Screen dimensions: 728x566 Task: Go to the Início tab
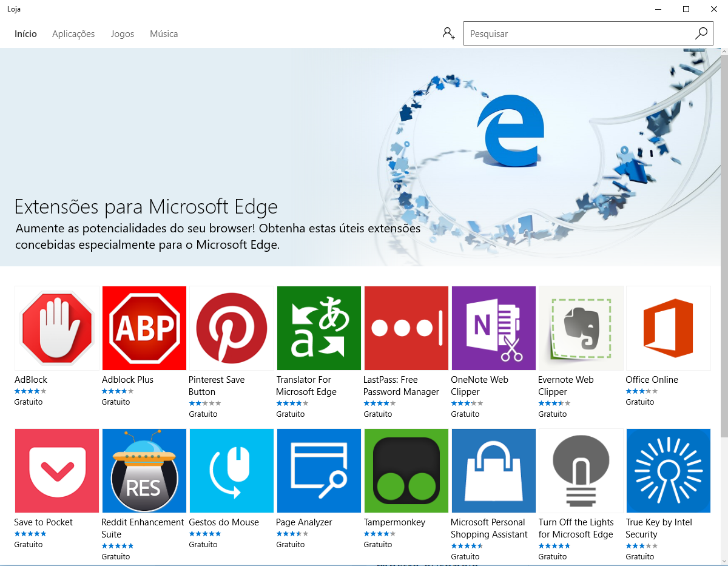coord(25,34)
